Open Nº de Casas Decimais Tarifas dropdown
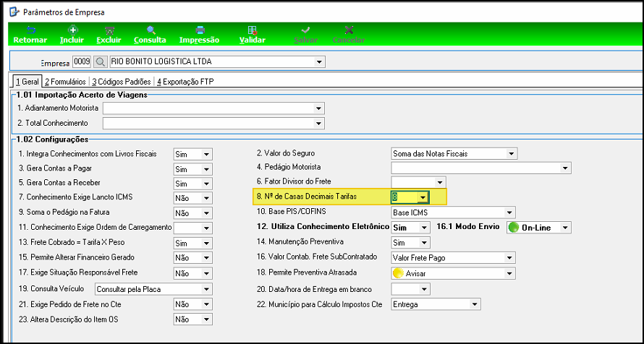 423,197
